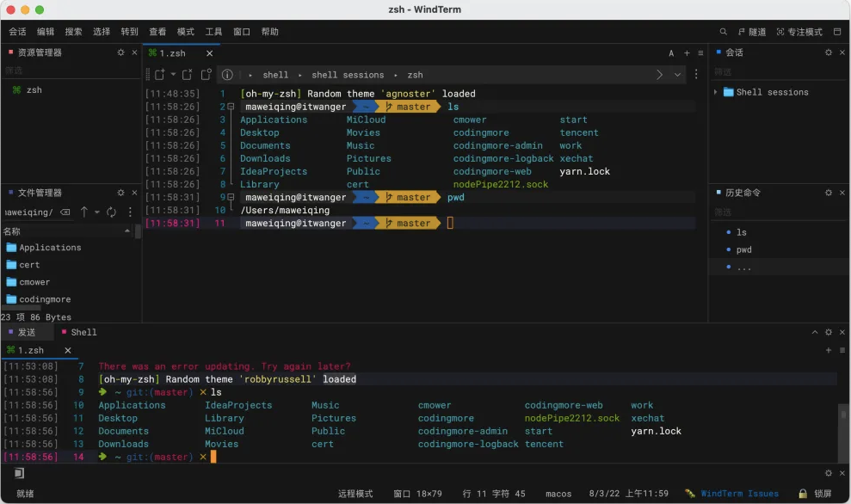Click the new session icon in terminal toolbar

coord(159,75)
